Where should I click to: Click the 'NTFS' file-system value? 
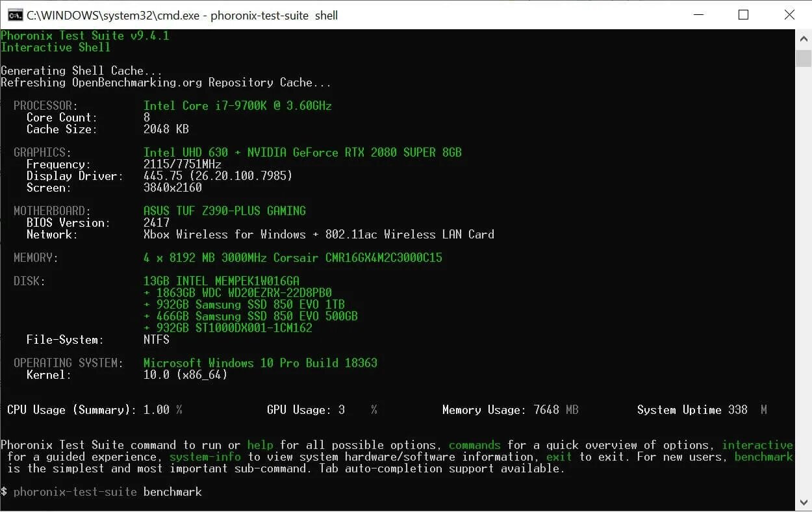pyautogui.click(x=157, y=340)
